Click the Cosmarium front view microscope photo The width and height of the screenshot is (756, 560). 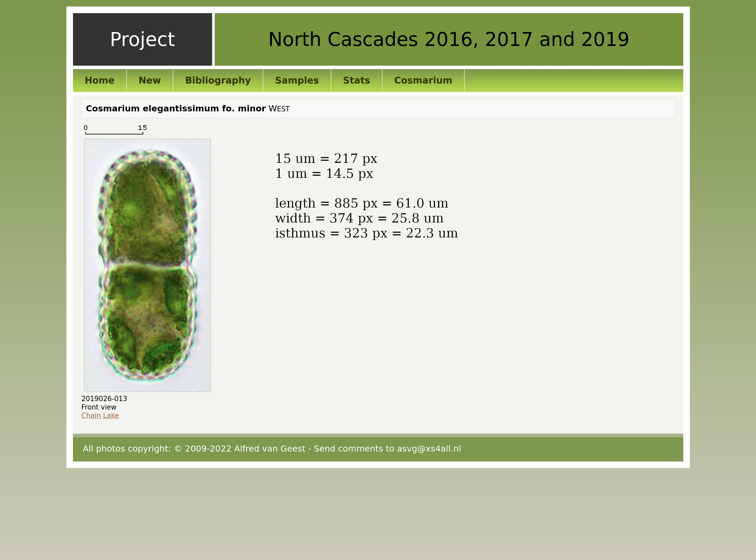[x=147, y=265]
